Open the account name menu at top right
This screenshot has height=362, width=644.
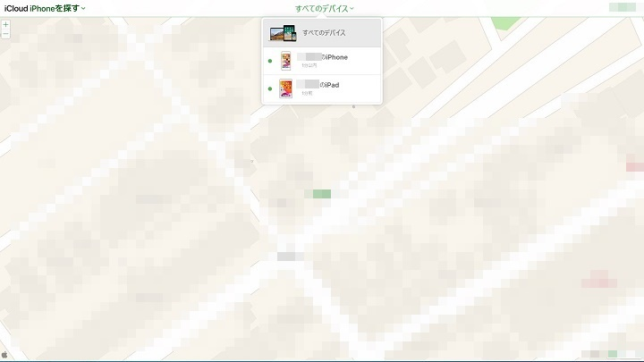tap(623, 7)
